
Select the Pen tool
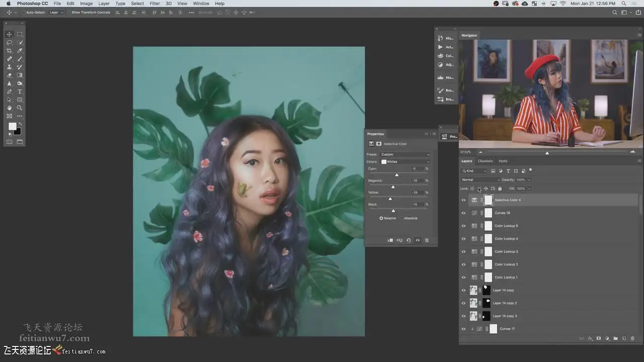9,92
